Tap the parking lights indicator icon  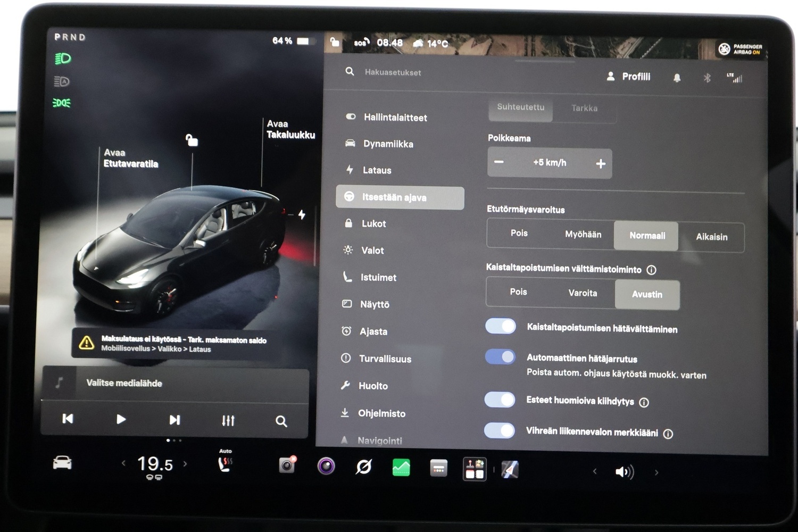click(x=62, y=103)
